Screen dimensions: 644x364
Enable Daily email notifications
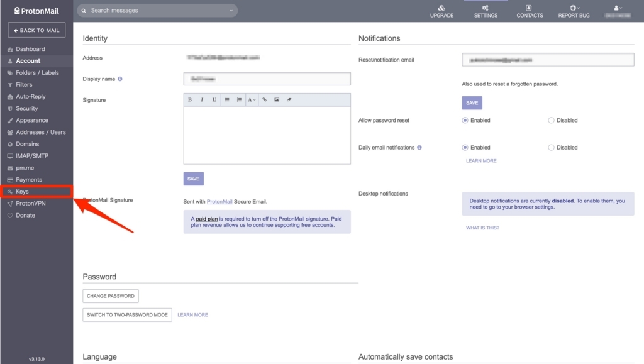465,147
